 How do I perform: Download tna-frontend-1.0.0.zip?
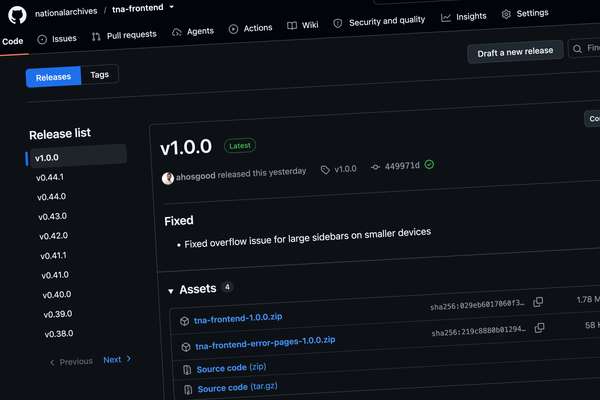tap(238, 318)
